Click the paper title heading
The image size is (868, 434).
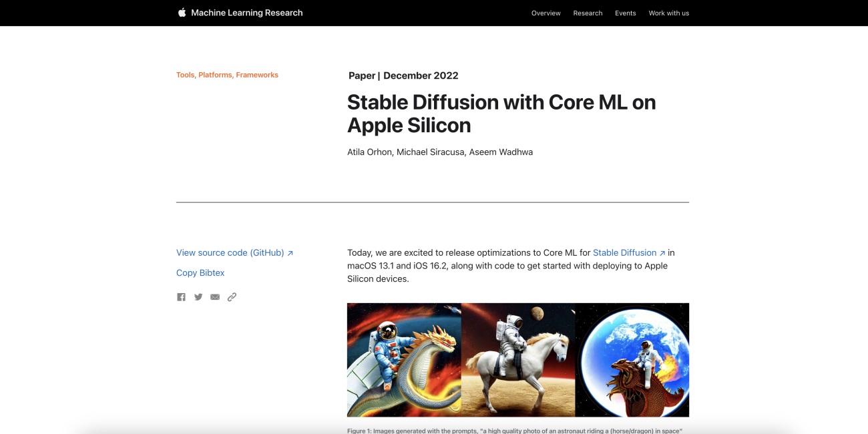click(501, 114)
